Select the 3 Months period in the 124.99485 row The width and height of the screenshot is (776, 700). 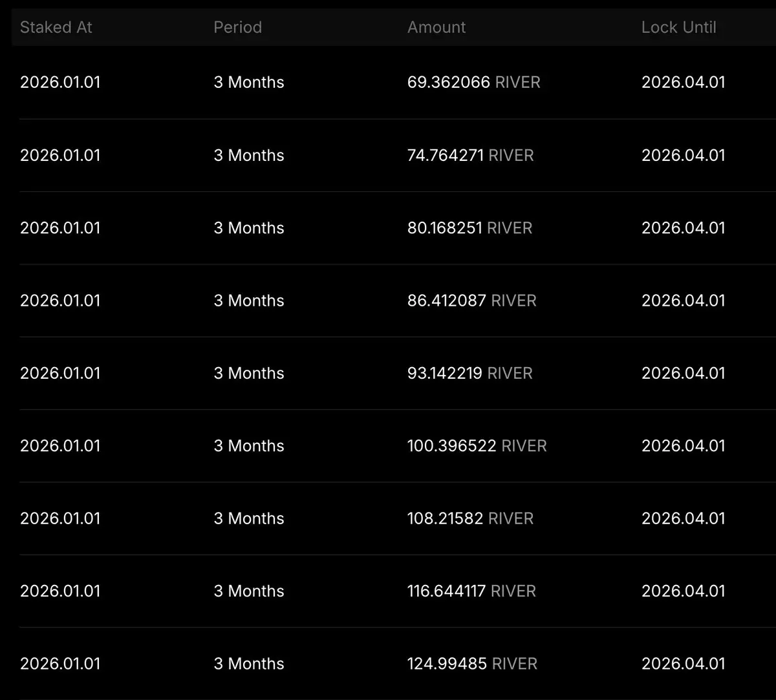tap(249, 663)
